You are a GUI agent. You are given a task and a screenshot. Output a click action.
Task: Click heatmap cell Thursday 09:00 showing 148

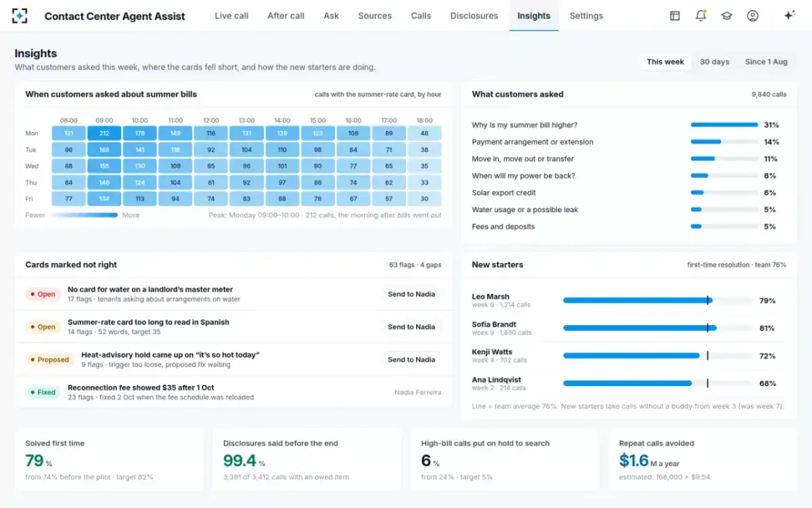(x=104, y=182)
